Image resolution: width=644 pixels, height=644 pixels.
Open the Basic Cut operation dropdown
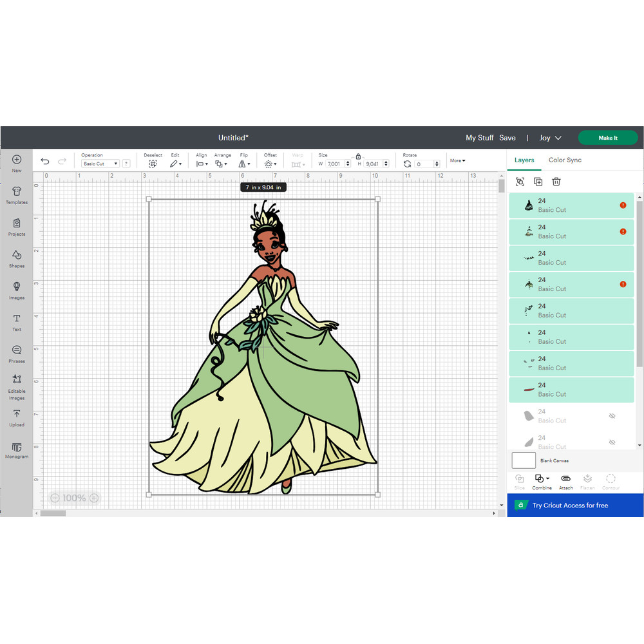pyautogui.click(x=99, y=163)
